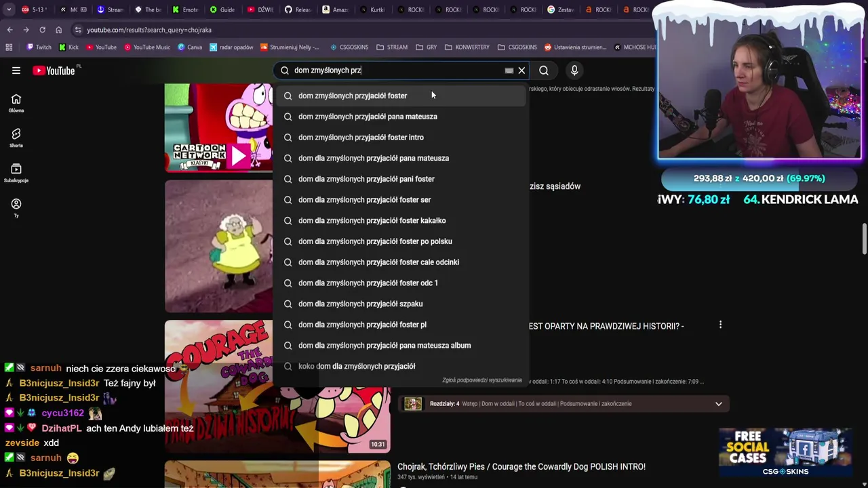Select suggestion ending 'foster odc 1'
Image resolution: width=868 pixels, height=488 pixels.
[x=399, y=283]
